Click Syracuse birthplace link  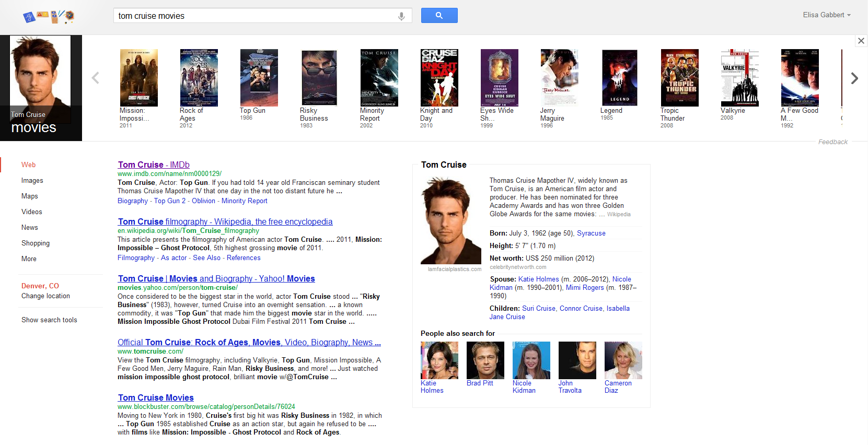click(x=591, y=233)
